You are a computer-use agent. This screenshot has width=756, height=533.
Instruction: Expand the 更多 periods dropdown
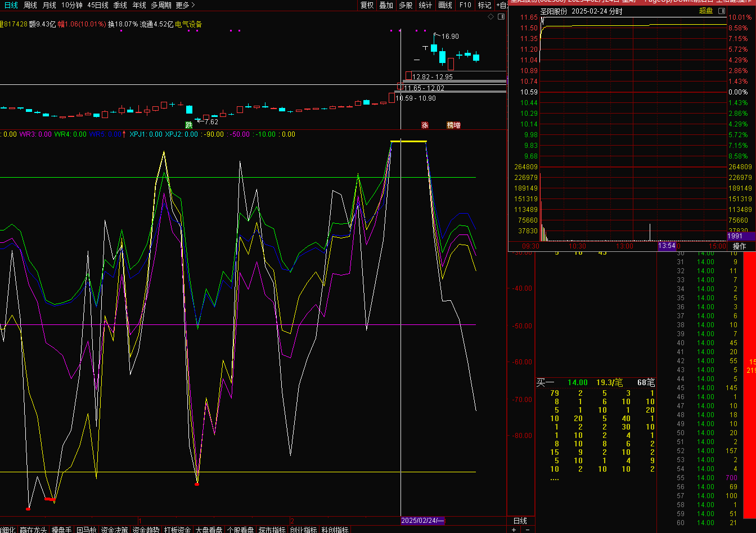point(185,5)
